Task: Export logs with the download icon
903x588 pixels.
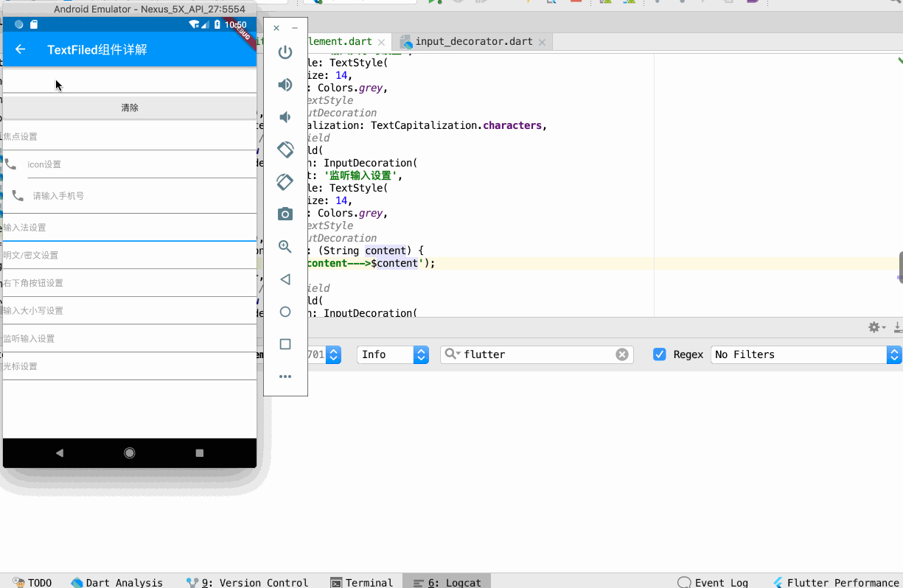Action: (x=897, y=328)
